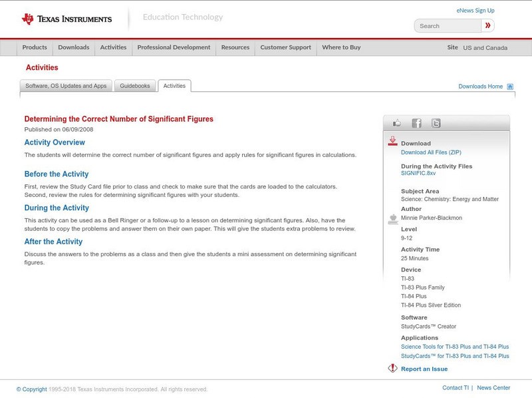Click the home icon beside Downloads Home

tap(509, 86)
